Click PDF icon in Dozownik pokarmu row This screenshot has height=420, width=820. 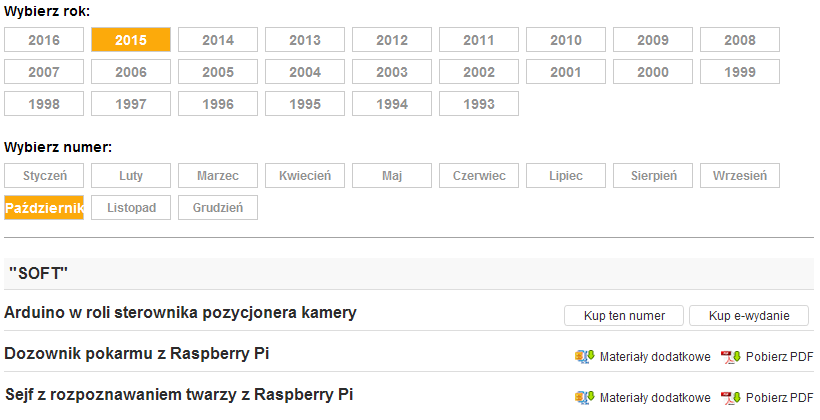(x=730, y=356)
